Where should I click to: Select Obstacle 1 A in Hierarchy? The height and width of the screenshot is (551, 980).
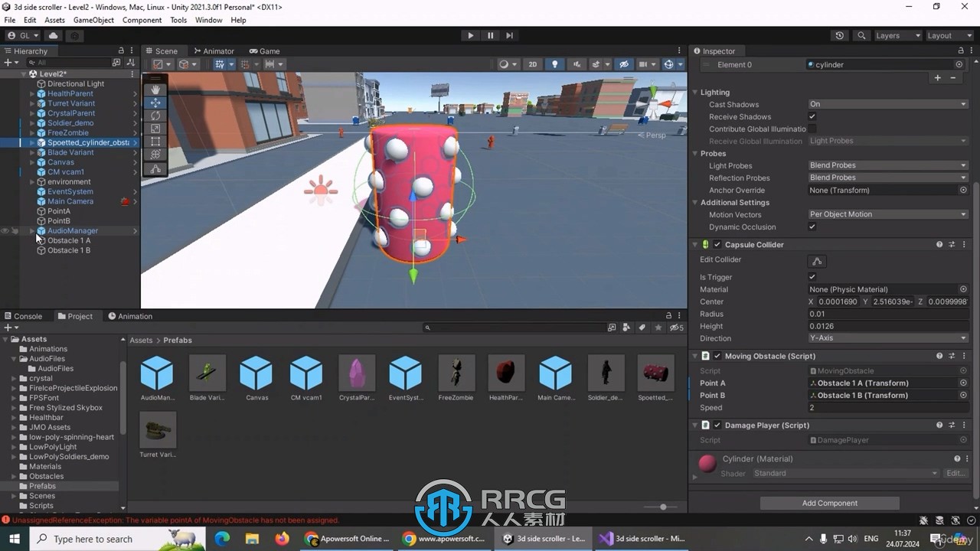point(69,240)
